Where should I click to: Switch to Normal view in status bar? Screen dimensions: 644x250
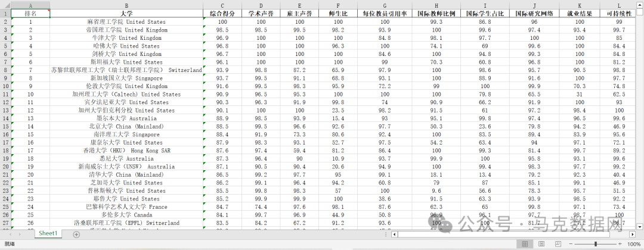pos(525,244)
